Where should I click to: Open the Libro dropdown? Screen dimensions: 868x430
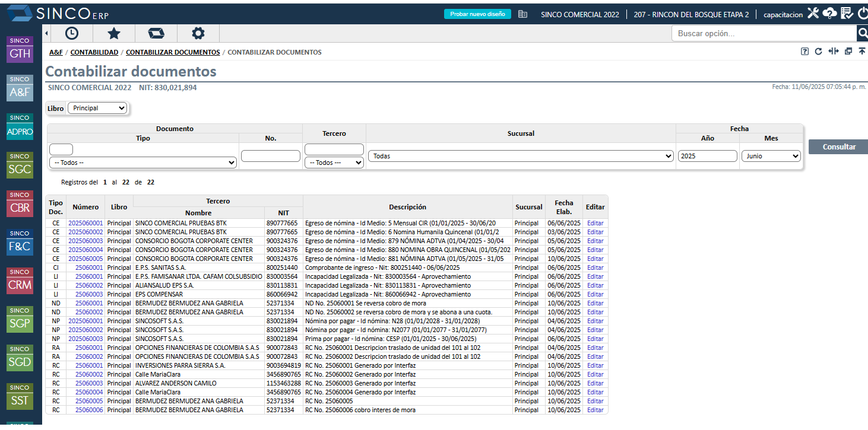[x=97, y=108]
